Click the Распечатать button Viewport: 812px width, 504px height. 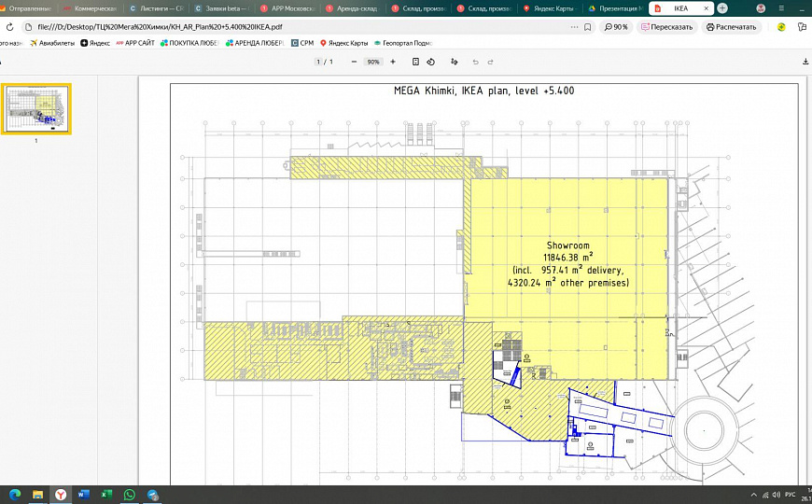tap(730, 27)
